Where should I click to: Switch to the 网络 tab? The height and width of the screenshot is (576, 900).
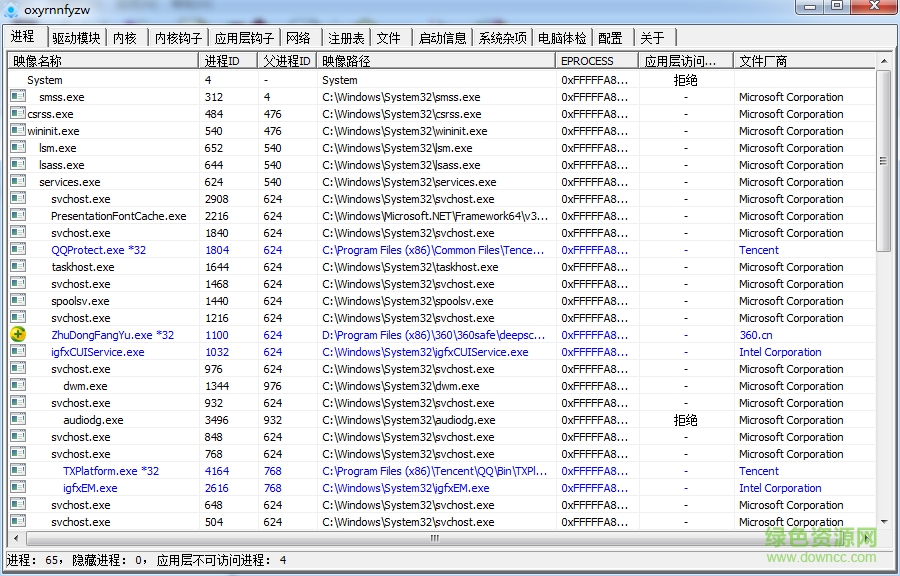(x=298, y=37)
